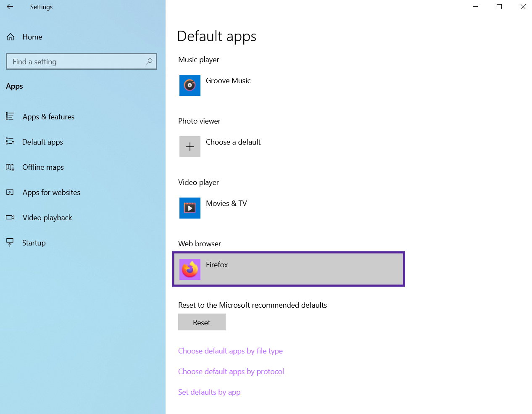Open Choose default apps by protocol

click(231, 372)
